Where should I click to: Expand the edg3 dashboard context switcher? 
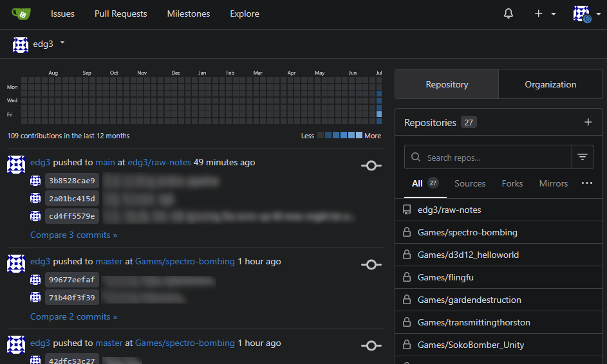(39, 44)
